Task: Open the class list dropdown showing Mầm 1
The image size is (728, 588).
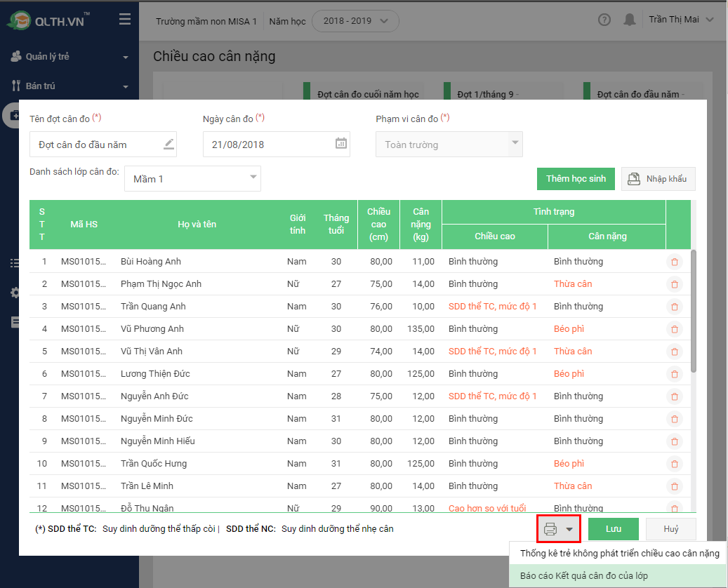Action: pos(192,179)
